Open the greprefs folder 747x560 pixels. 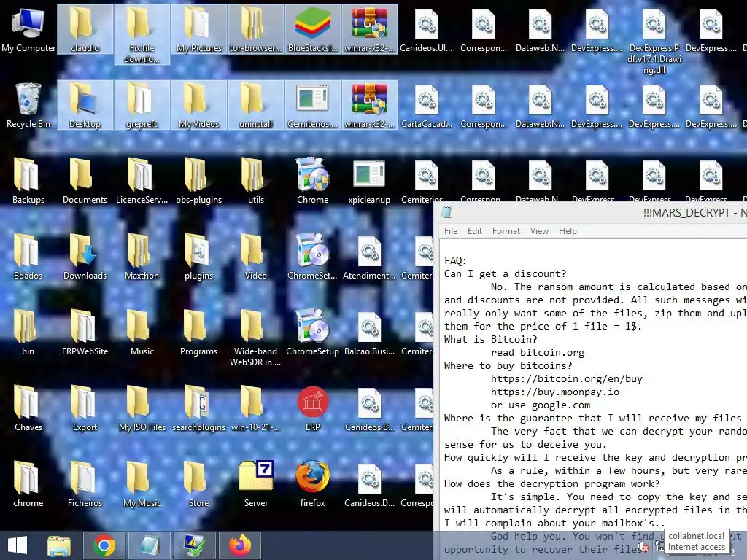(x=142, y=105)
